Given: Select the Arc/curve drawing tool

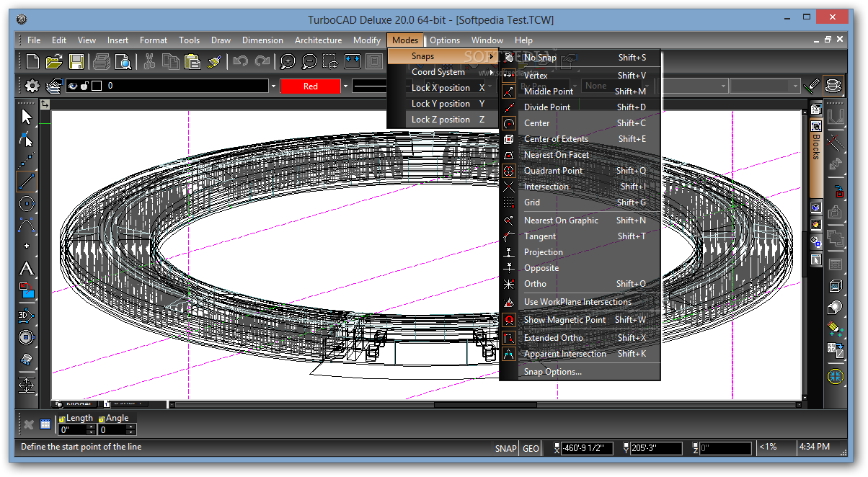Looking at the screenshot, I should coord(27,225).
